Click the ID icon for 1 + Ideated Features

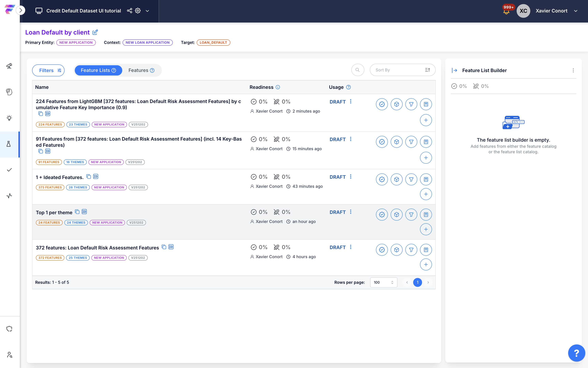point(96,176)
